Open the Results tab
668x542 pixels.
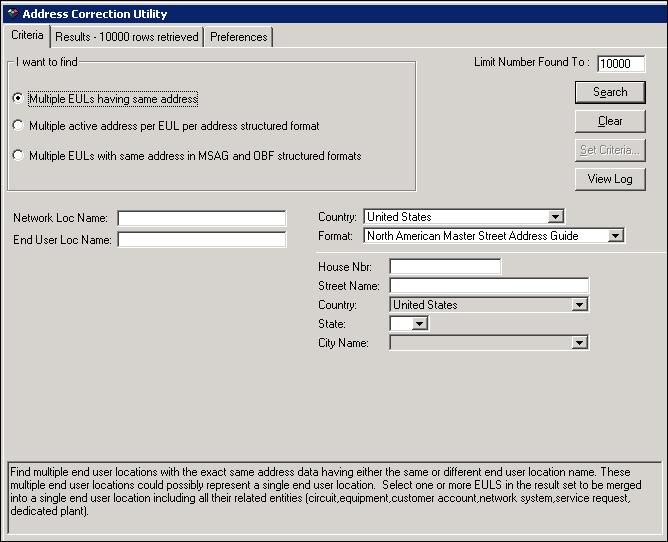coord(127,37)
